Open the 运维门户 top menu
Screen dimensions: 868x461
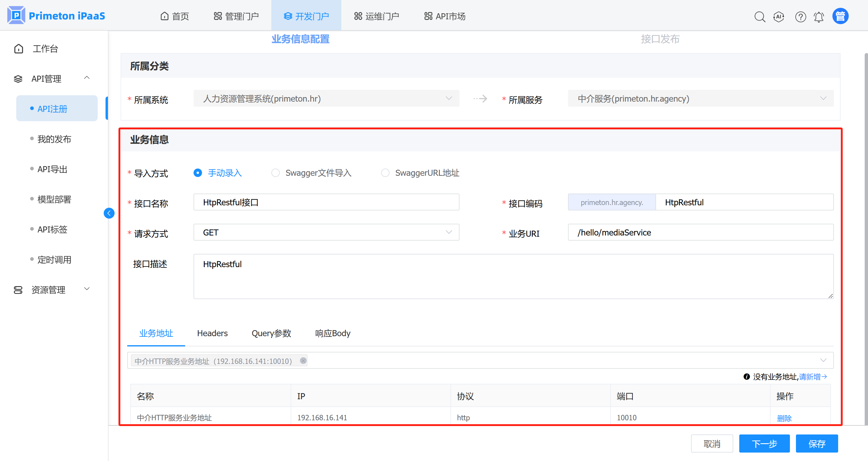(x=376, y=16)
